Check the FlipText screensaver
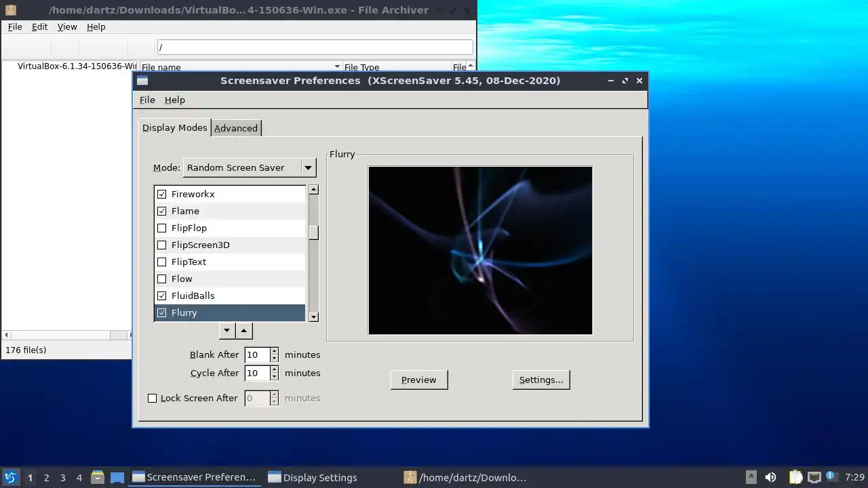The height and width of the screenshot is (488, 868). point(161,262)
